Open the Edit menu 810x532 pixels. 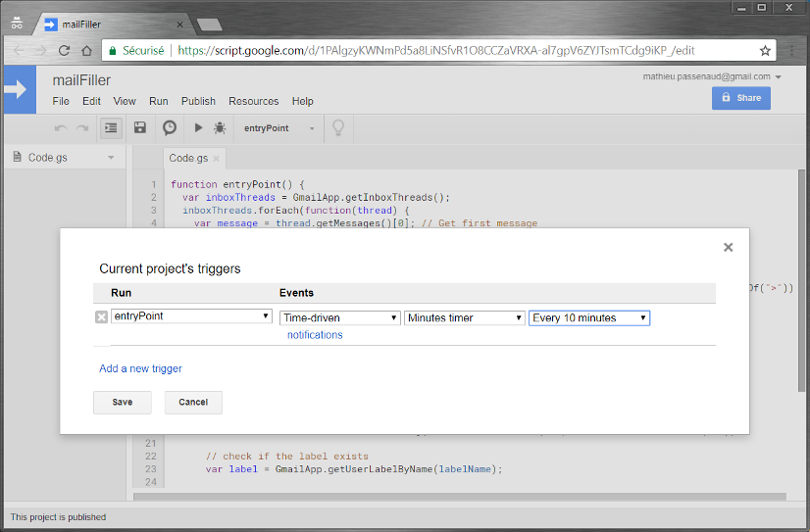click(x=91, y=101)
